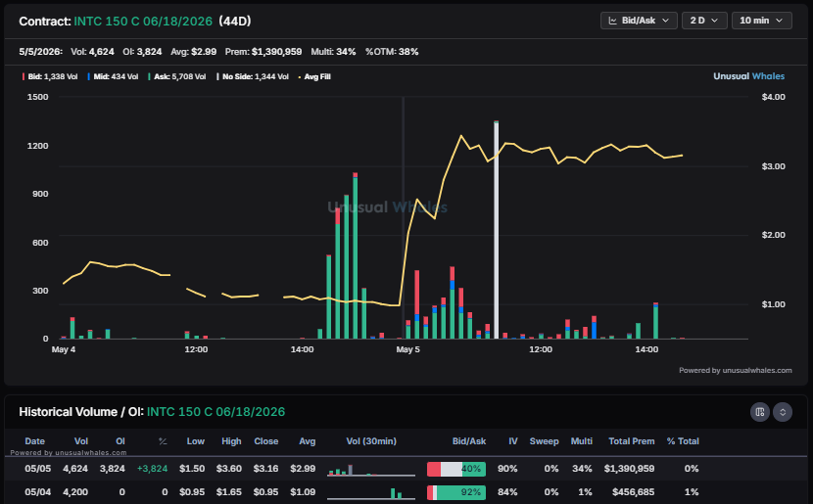Click the %OTM: 38% stat
Image resolution: width=813 pixels, height=504 pixels.
click(392, 52)
